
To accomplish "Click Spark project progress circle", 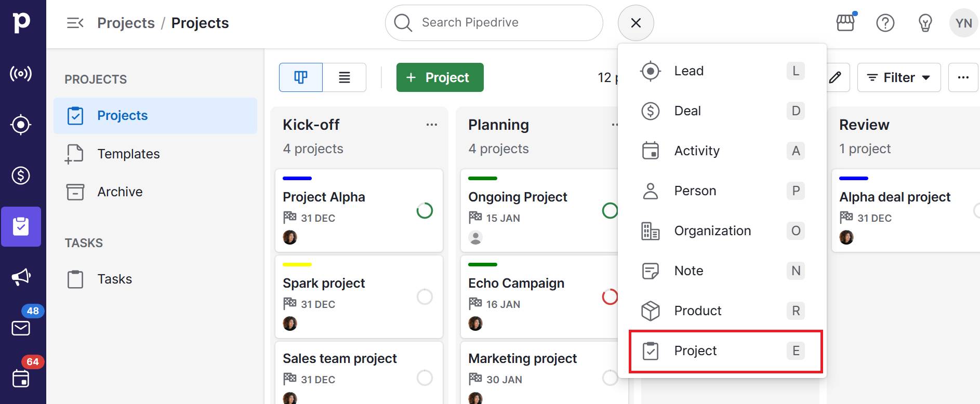I will [x=425, y=297].
